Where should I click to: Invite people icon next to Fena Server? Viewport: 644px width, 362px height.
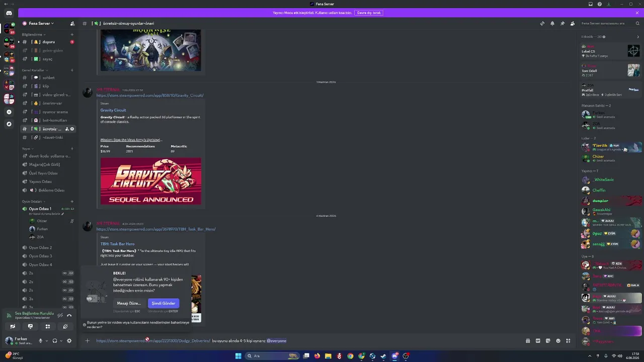click(x=72, y=23)
